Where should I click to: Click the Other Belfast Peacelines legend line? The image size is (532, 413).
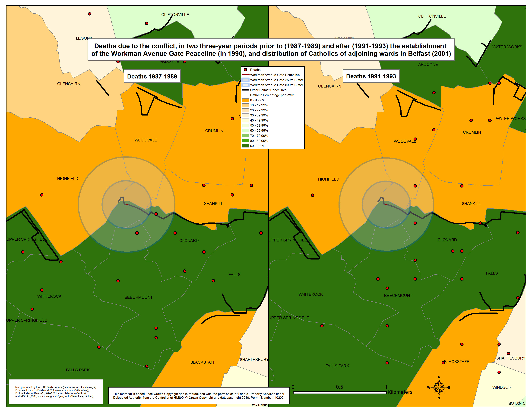(245, 90)
